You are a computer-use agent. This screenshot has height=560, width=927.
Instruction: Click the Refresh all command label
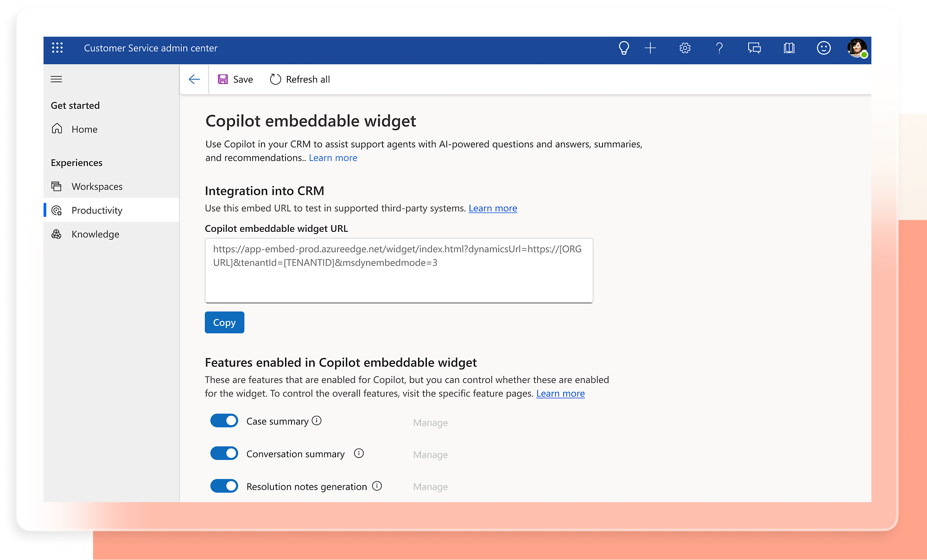(x=308, y=79)
